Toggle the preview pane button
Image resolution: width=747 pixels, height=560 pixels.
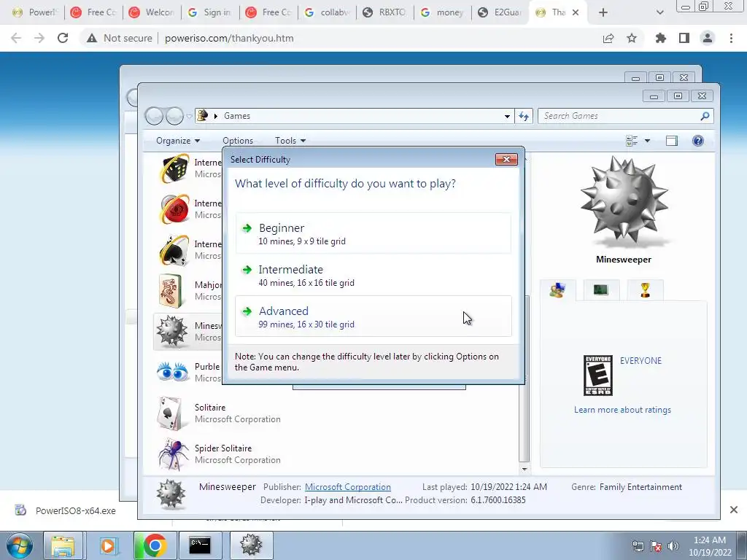point(672,141)
